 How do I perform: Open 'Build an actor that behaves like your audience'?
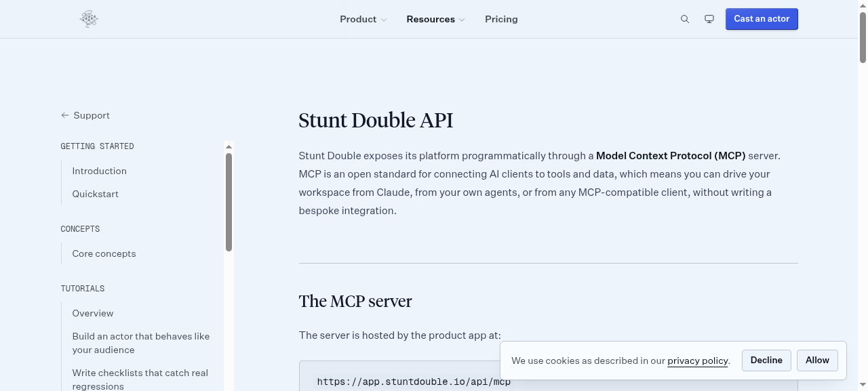141,343
